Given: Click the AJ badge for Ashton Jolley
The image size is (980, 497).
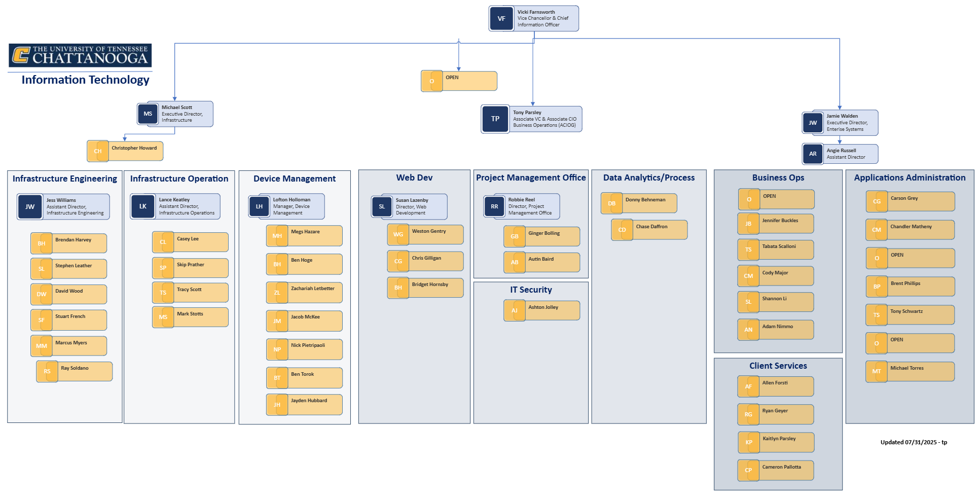Looking at the screenshot, I should (515, 310).
